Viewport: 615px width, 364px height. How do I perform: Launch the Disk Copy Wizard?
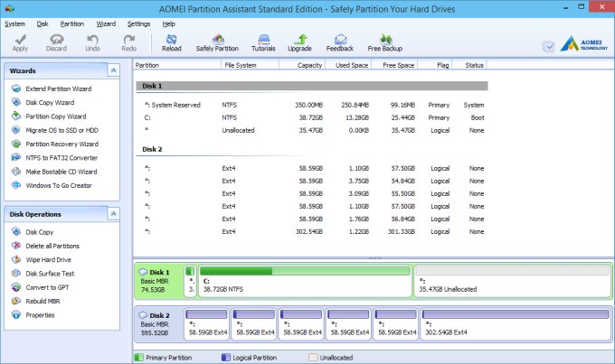coord(50,103)
